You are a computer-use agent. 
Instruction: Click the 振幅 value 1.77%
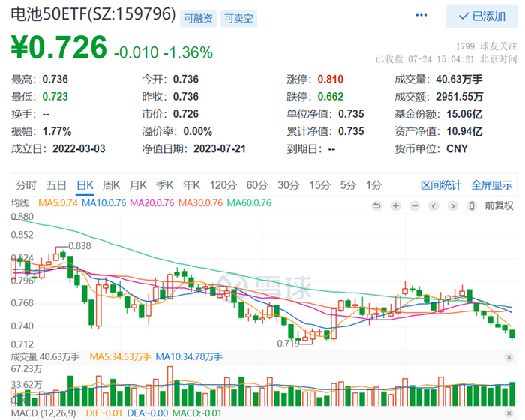tap(57, 131)
